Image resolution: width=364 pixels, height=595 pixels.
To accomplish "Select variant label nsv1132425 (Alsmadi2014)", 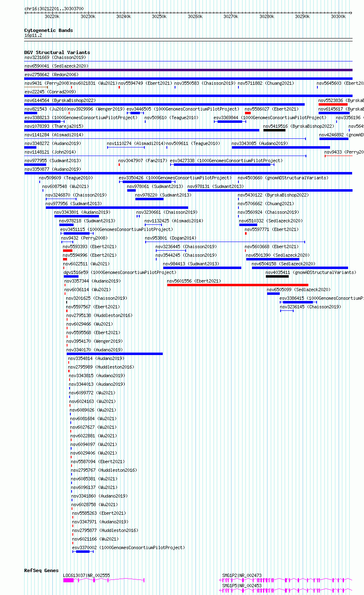I will click(174, 221).
